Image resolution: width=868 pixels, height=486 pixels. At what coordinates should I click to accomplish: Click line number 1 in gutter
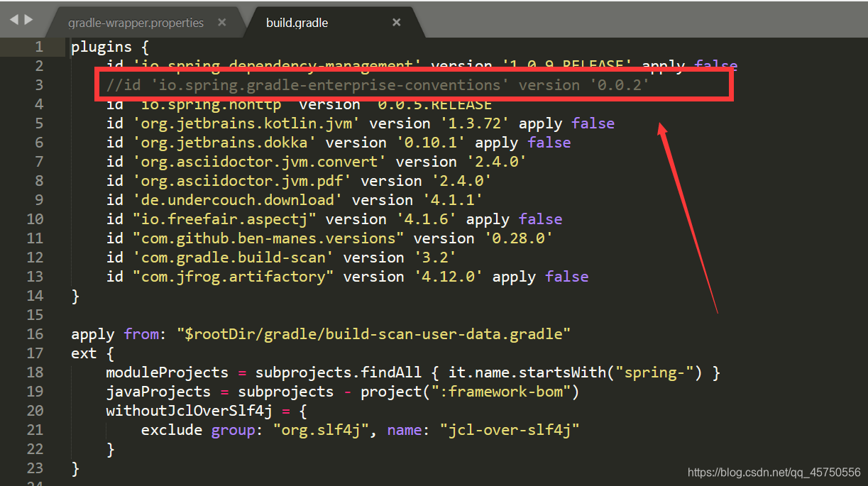pos(38,47)
